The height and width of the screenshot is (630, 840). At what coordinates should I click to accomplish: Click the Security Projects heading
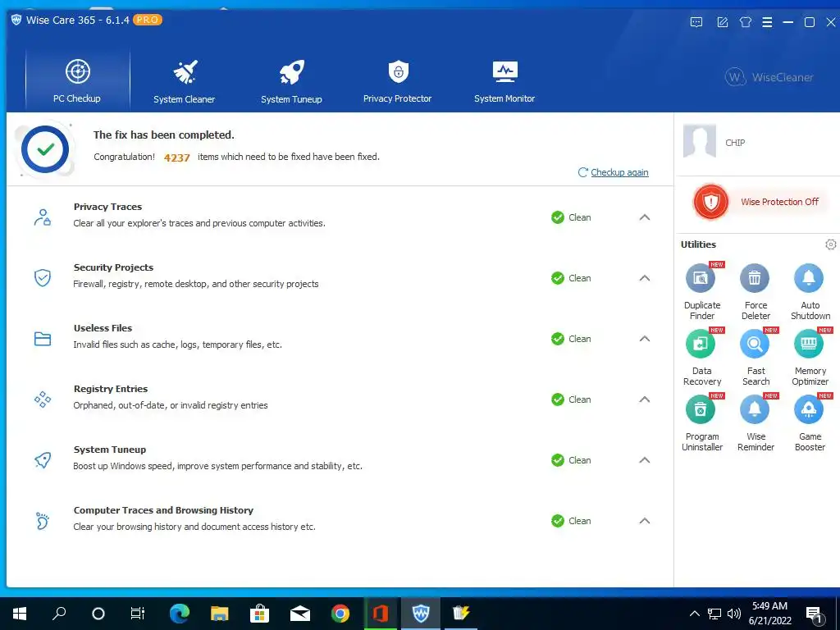pos(113,267)
